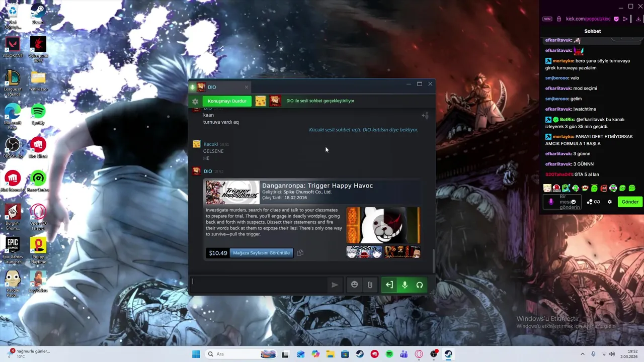Open BotRix username in Kick chat

[x=567, y=120]
